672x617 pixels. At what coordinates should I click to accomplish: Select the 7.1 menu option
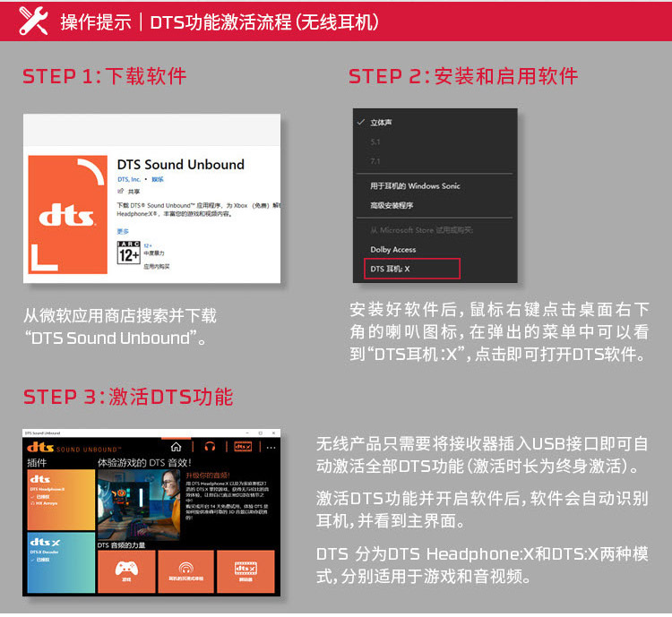click(375, 161)
